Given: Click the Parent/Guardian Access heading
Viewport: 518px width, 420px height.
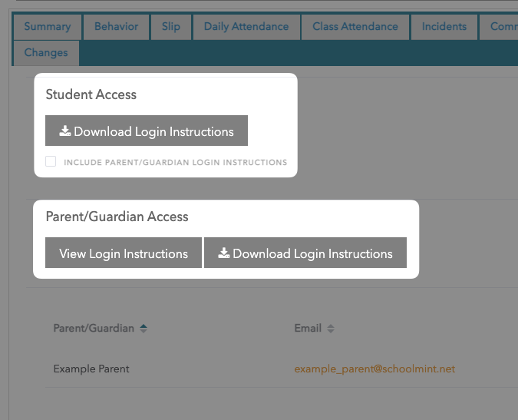Looking at the screenshot, I should 117,217.
